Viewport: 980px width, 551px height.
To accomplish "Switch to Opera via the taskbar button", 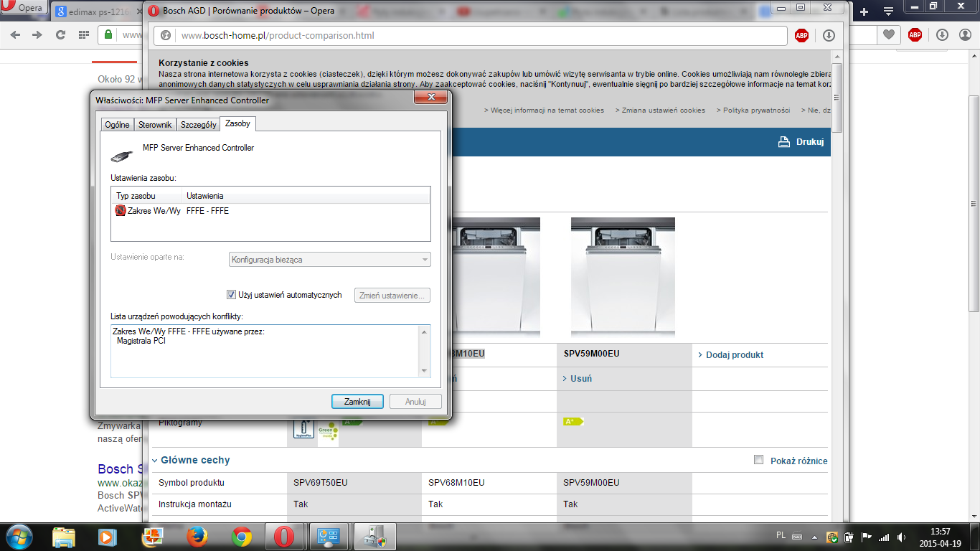I will (x=285, y=537).
